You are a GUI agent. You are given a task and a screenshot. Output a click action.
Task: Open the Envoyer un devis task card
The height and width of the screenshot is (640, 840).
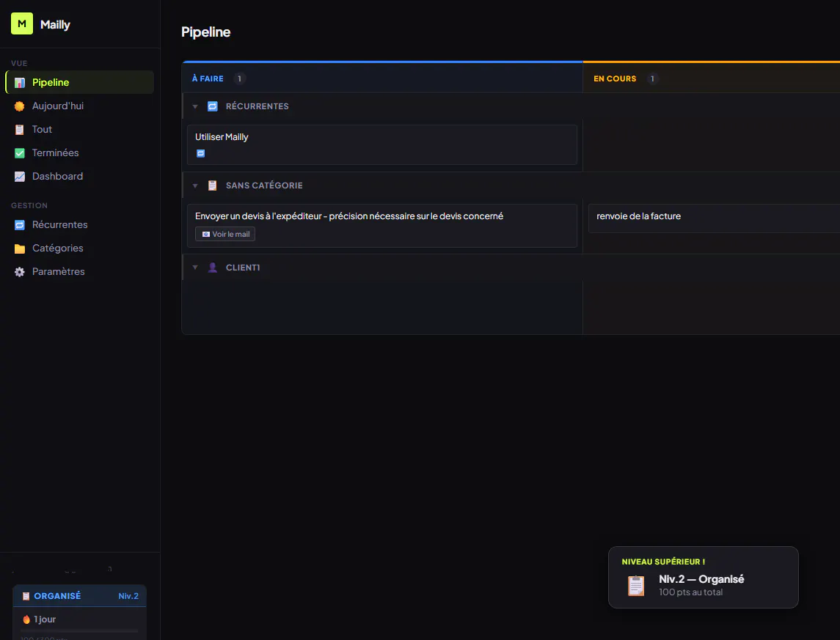click(382, 226)
